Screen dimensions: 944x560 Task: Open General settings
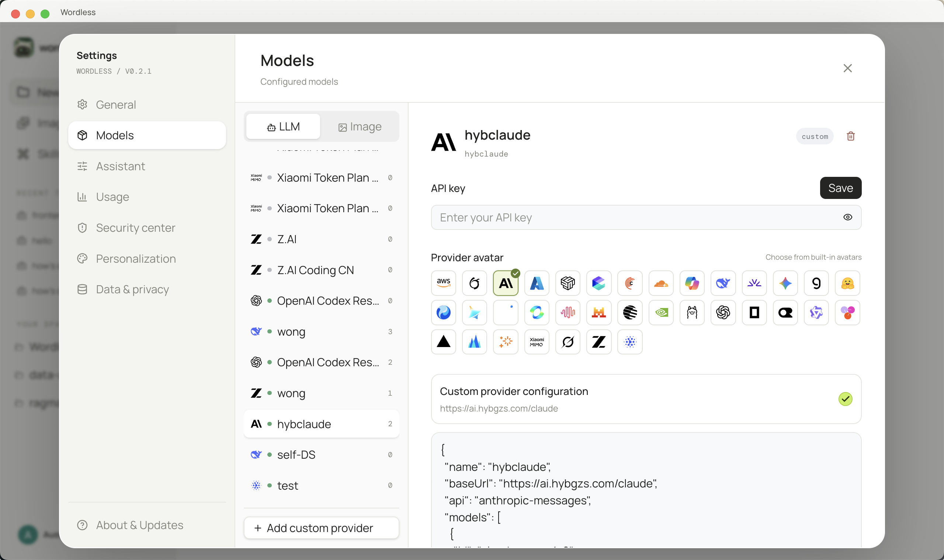pyautogui.click(x=147, y=105)
